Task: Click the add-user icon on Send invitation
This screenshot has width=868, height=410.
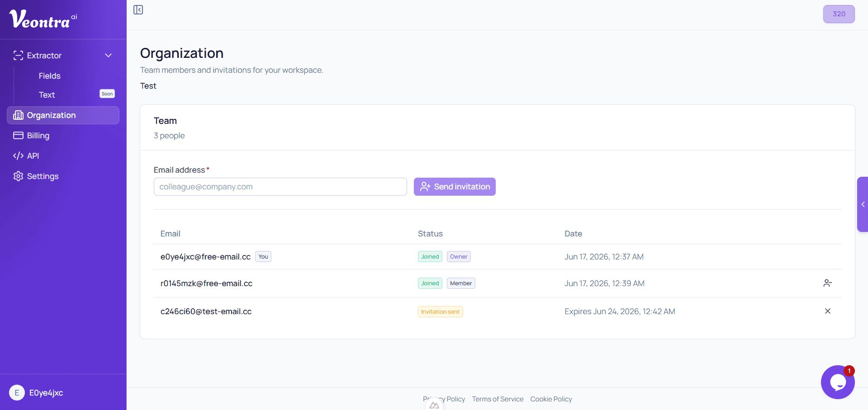Action: point(425,187)
